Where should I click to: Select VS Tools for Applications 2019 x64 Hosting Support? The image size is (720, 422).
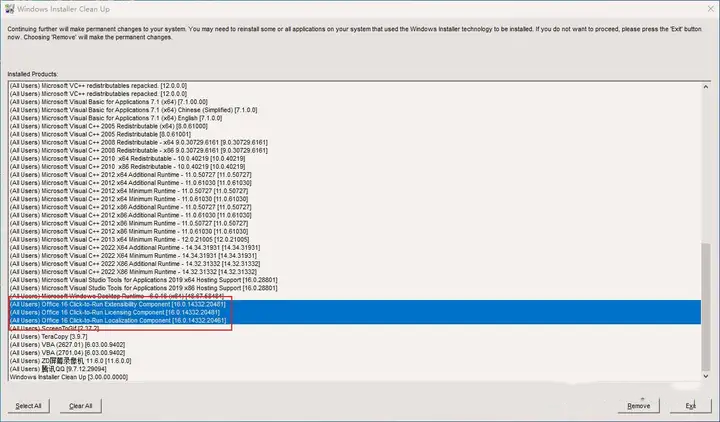tap(144, 280)
